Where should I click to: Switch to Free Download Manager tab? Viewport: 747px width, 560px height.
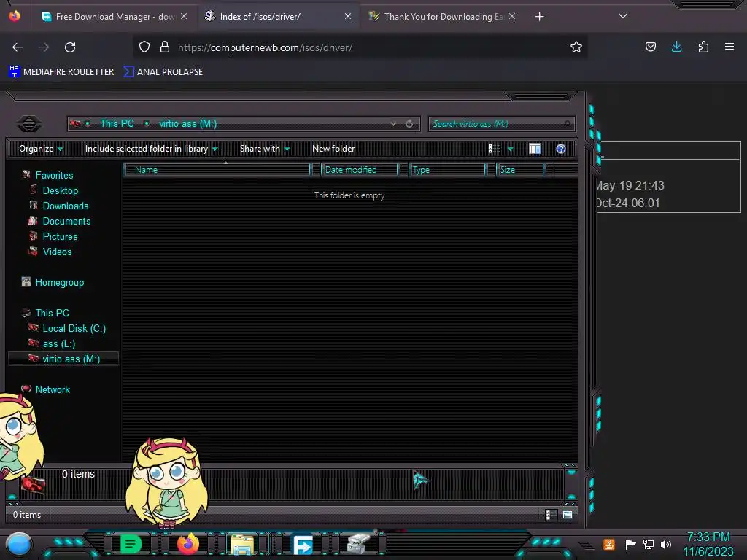[115, 17]
